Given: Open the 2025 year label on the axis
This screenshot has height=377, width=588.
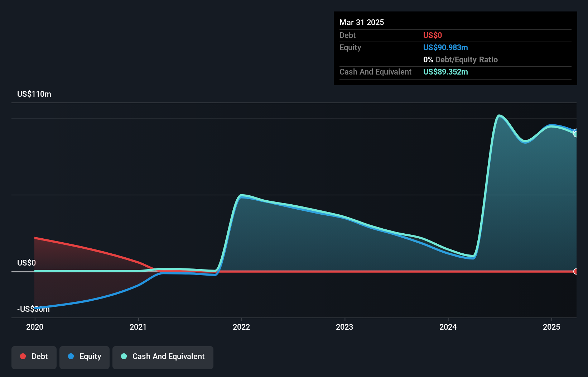Looking at the screenshot, I should point(551,327).
